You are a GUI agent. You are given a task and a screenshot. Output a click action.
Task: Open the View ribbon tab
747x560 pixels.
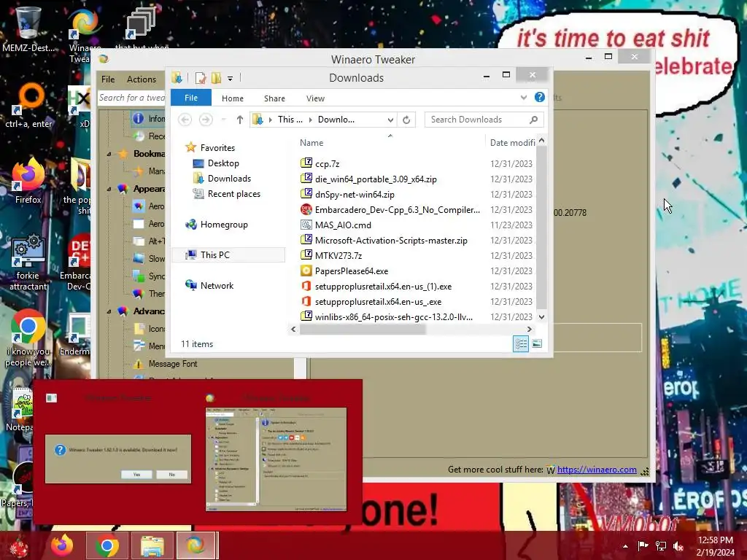315,98
